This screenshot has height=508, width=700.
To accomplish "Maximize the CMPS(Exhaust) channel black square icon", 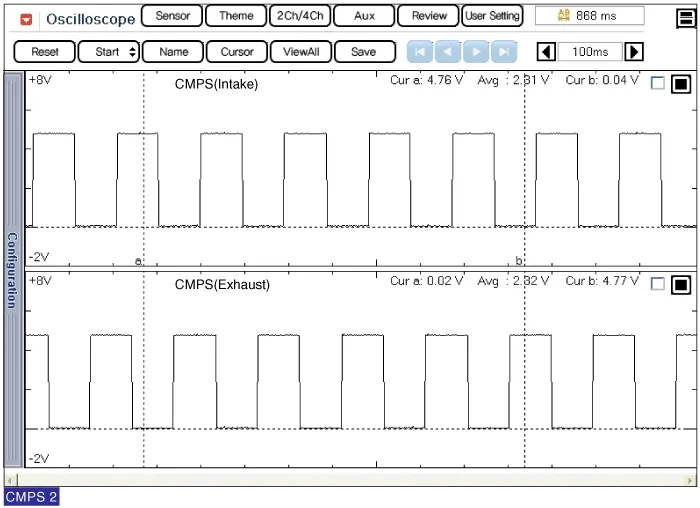I will 681,284.
